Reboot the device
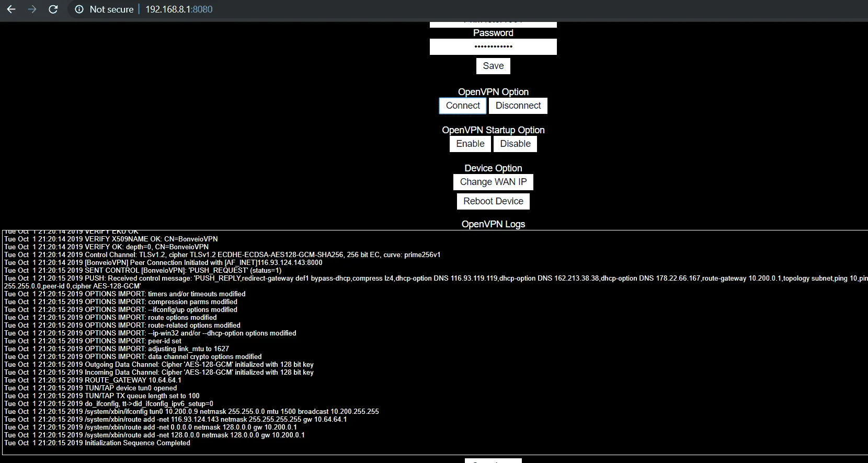Viewport: 868px width, 463px height. point(493,201)
